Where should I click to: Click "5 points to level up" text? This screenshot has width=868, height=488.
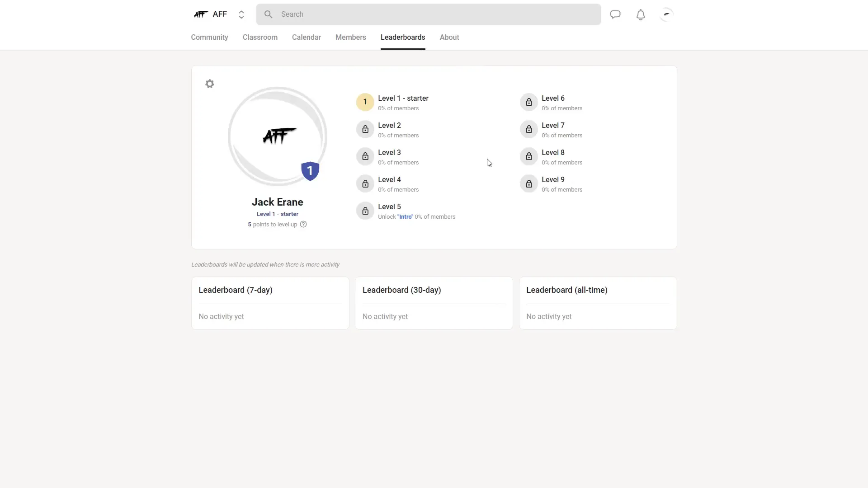click(273, 225)
